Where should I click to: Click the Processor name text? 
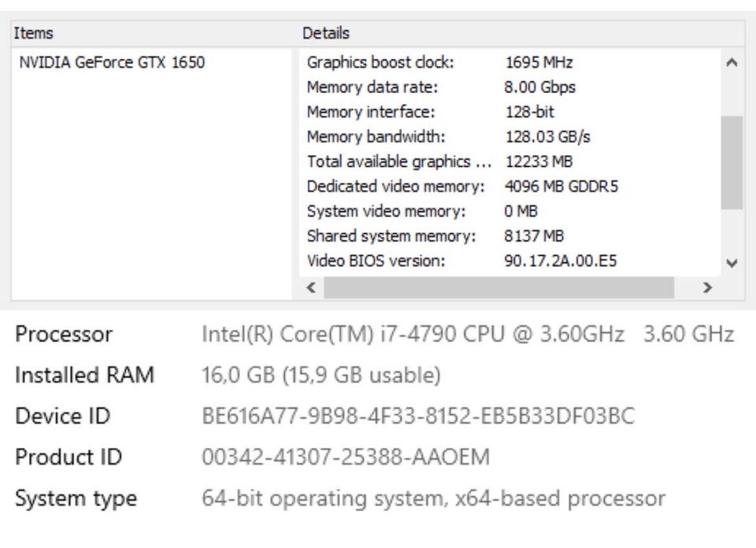point(413,335)
